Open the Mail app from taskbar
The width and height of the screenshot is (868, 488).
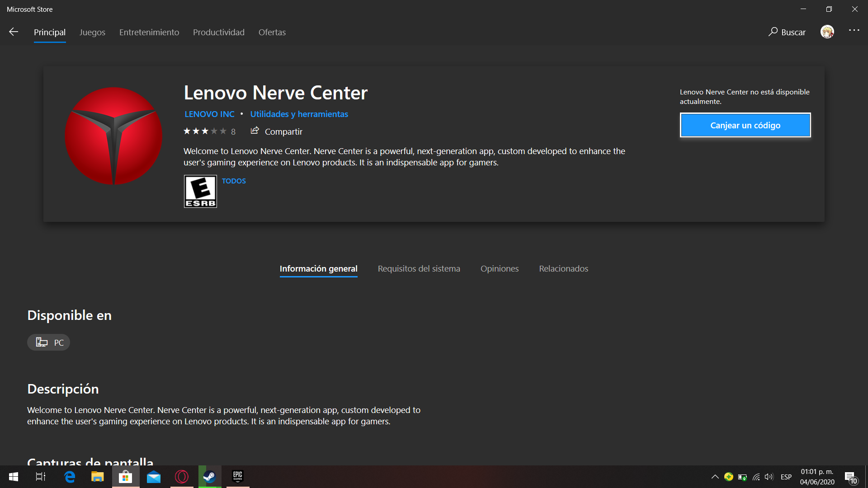point(154,477)
